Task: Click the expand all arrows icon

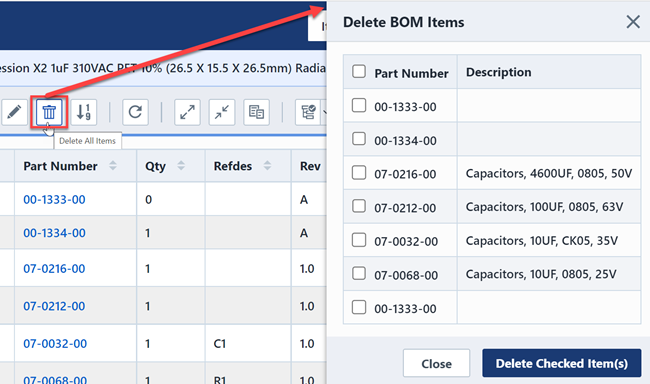Action: point(187,112)
